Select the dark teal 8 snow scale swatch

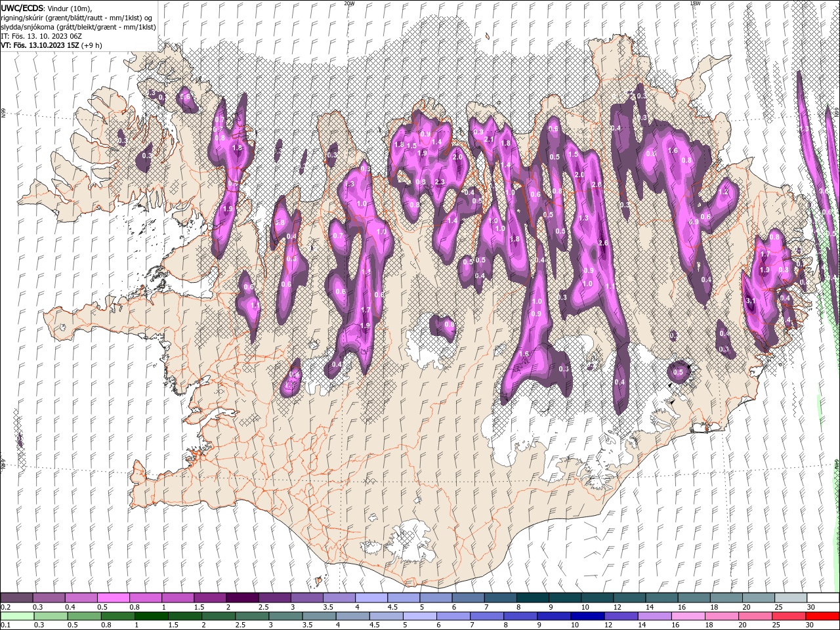[x=532, y=598]
